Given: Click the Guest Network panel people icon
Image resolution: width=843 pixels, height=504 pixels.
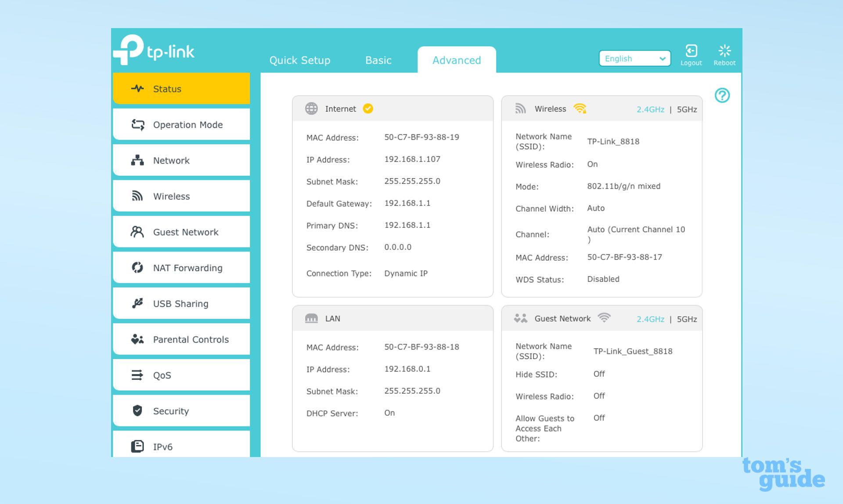Looking at the screenshot, I should tap(521, 318).
